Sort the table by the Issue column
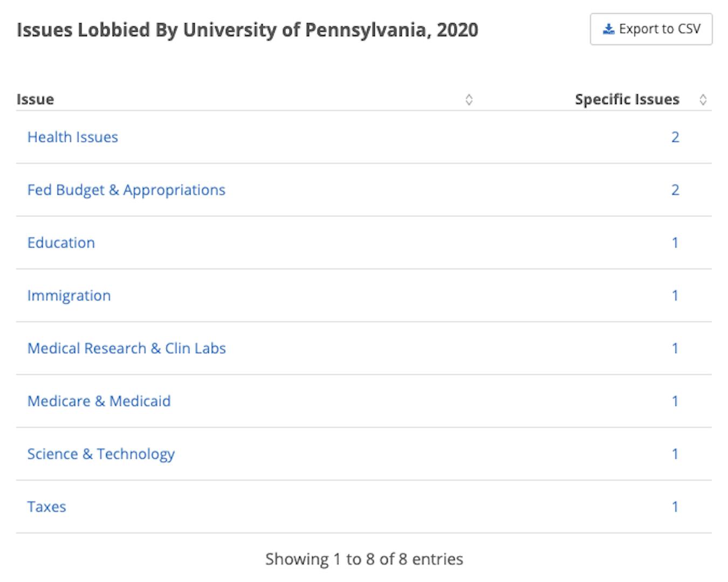This screenshot has height=582, width=728. pyautogui.click(x=36, y=99)
